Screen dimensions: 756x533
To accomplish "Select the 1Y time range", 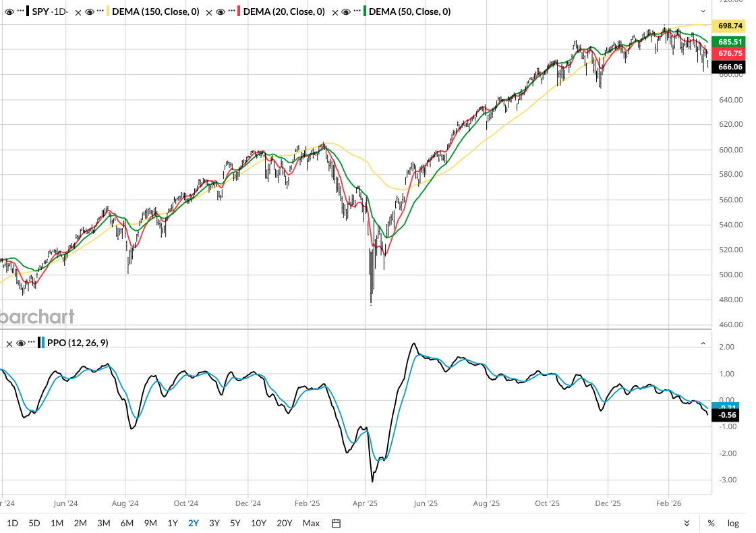I will pos(173,524).
